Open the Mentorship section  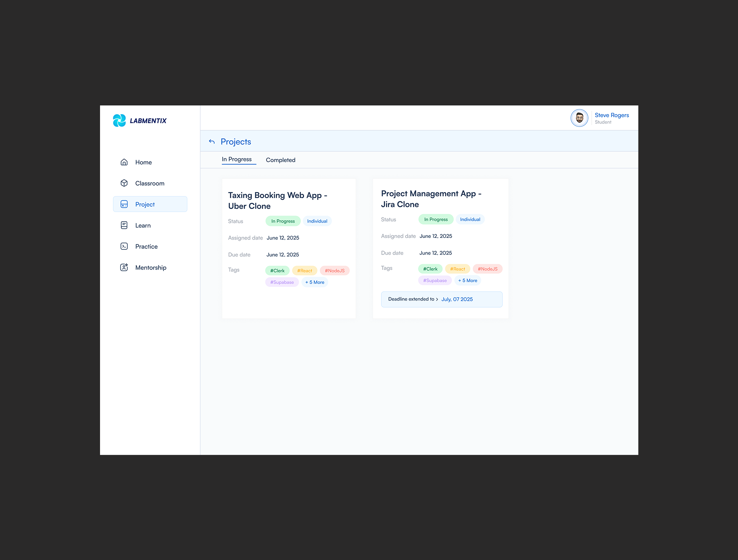point(150,268)
